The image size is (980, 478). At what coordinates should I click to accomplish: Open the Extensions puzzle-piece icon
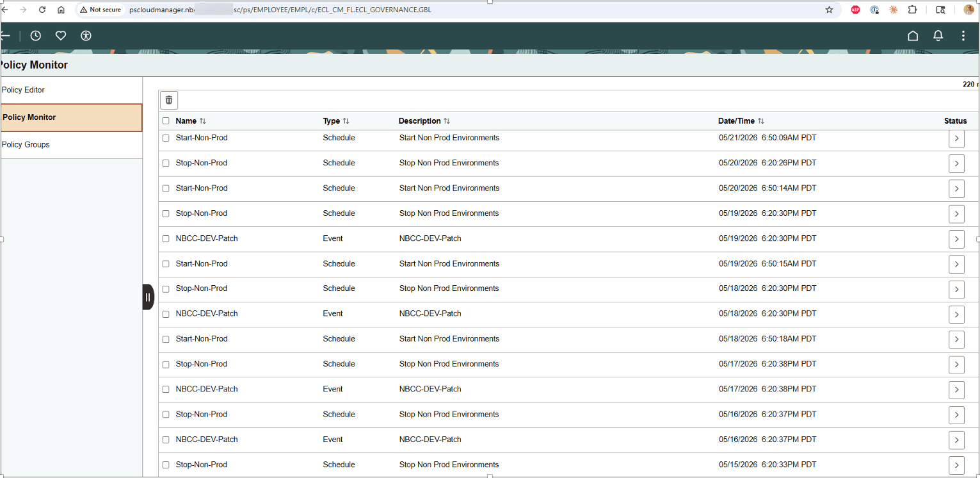(912, 10)
